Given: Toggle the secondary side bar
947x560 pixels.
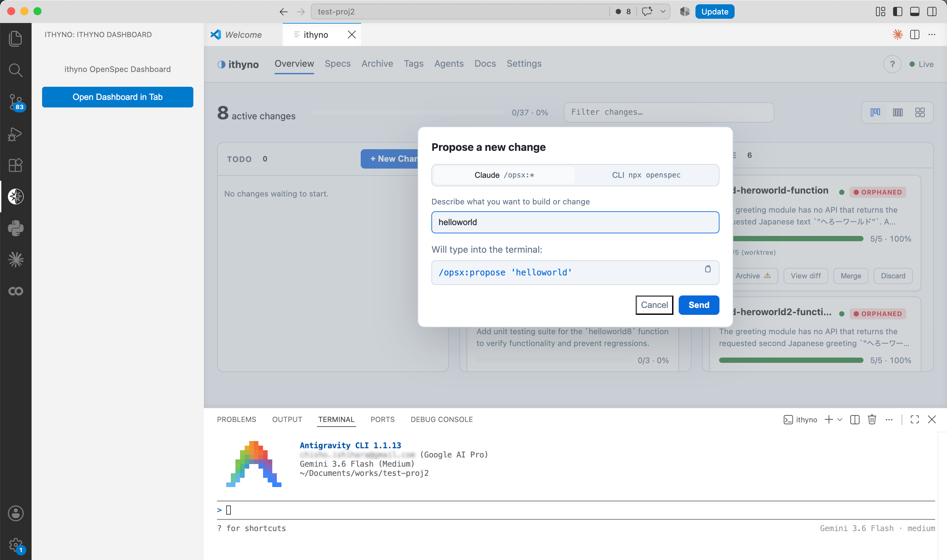Looking at the screenshot, I should pyautogui.click(x=932, y=12).
